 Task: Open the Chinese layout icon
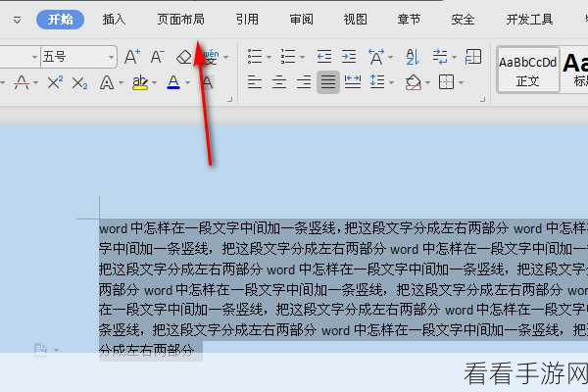pos(376,57)
